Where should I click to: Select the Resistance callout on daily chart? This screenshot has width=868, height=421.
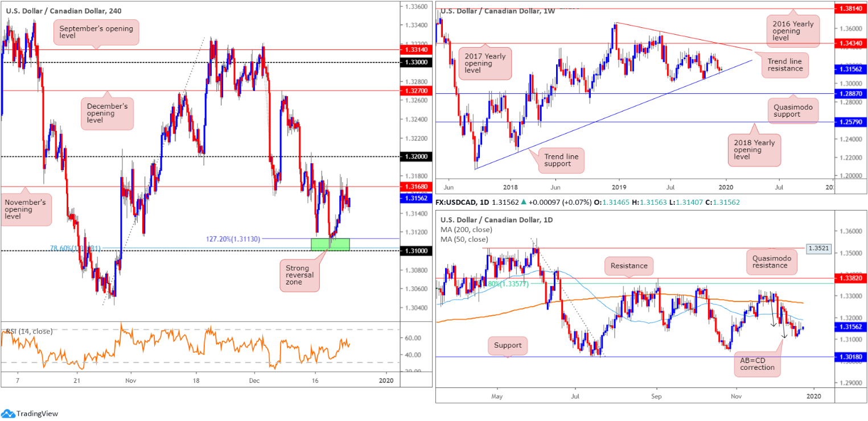(628, 266)
